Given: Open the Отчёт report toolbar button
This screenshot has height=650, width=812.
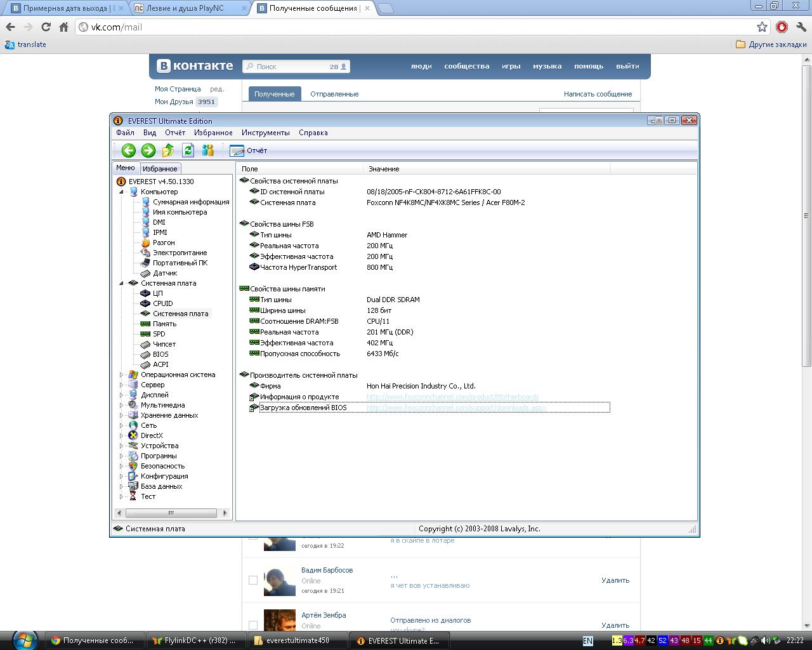Looking at the screenshot, I should click(249, 150).
